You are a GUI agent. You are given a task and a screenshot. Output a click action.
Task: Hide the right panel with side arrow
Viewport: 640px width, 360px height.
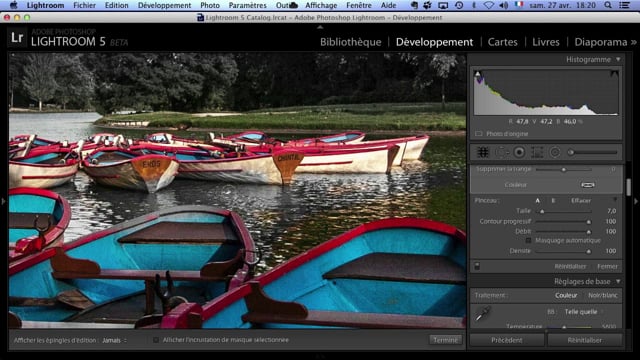(x=636, y=201)
